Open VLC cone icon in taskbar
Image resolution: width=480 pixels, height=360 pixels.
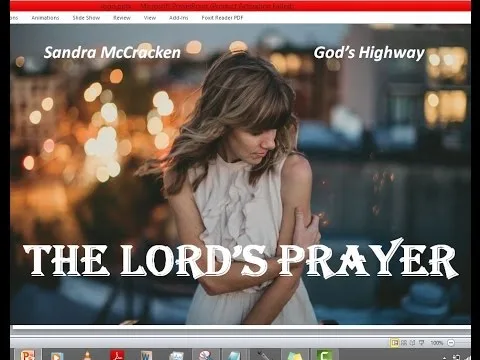[87, 355]
